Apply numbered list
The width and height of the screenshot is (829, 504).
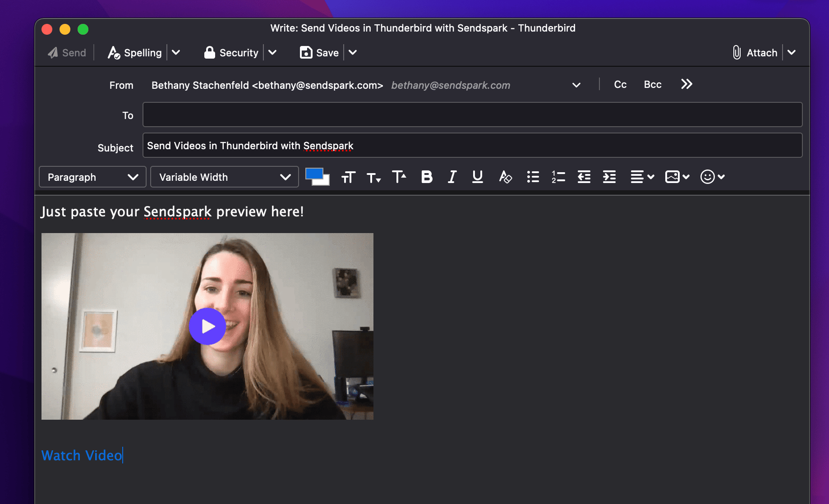558,177
